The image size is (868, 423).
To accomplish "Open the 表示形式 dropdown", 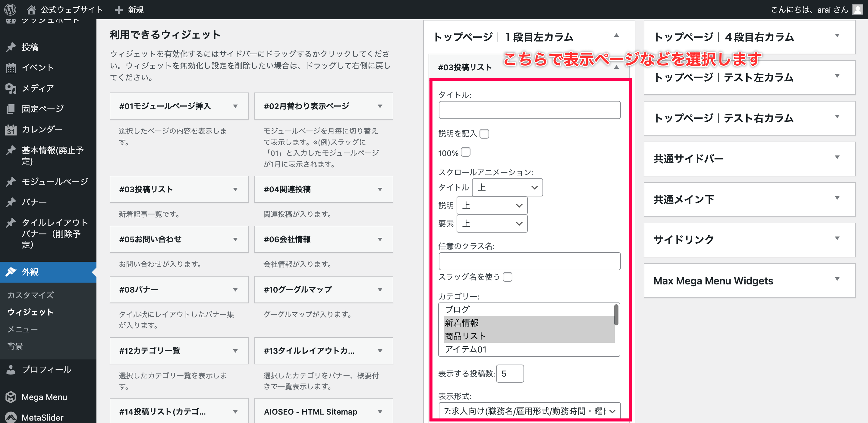I will pyautogui.click(x=529, y=411).
